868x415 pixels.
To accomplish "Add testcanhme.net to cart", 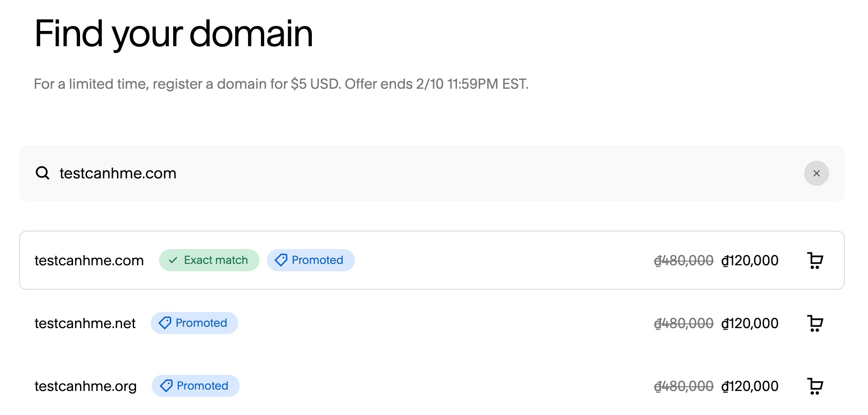I will pyautogui.click(x=815, y=323).
